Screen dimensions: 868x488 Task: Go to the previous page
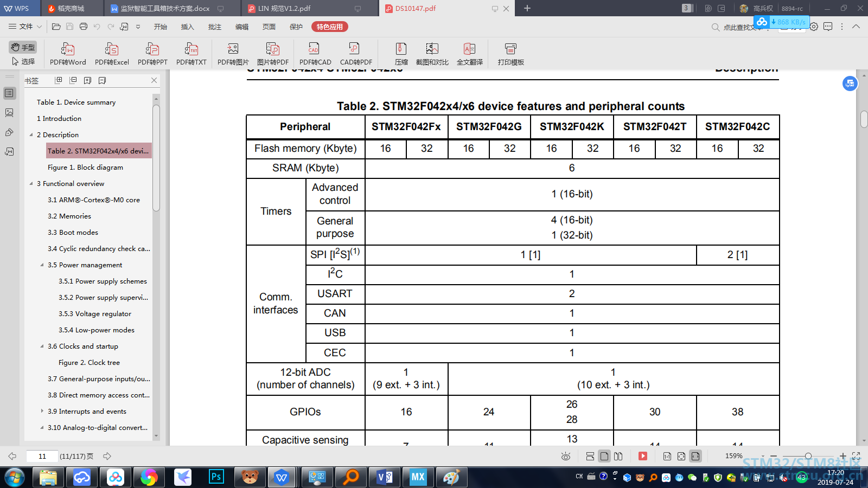pos(12,457)
